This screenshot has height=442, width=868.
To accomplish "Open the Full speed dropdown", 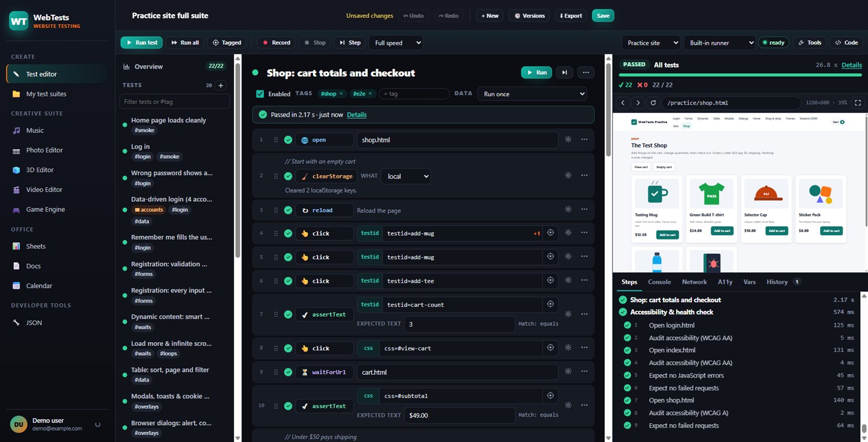I will pos(397,43).
